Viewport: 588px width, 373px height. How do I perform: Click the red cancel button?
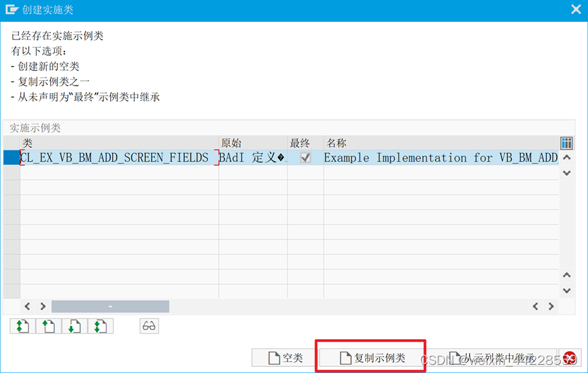(570, 358)
